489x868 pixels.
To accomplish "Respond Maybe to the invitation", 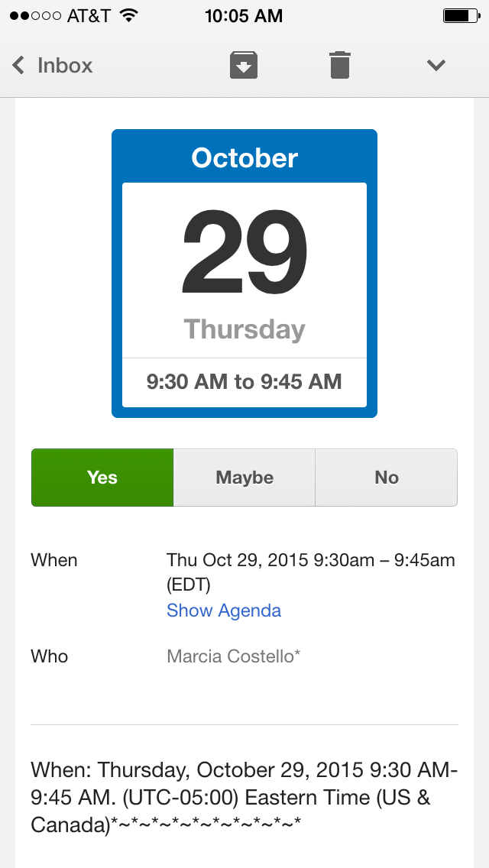I will (244, 478).
